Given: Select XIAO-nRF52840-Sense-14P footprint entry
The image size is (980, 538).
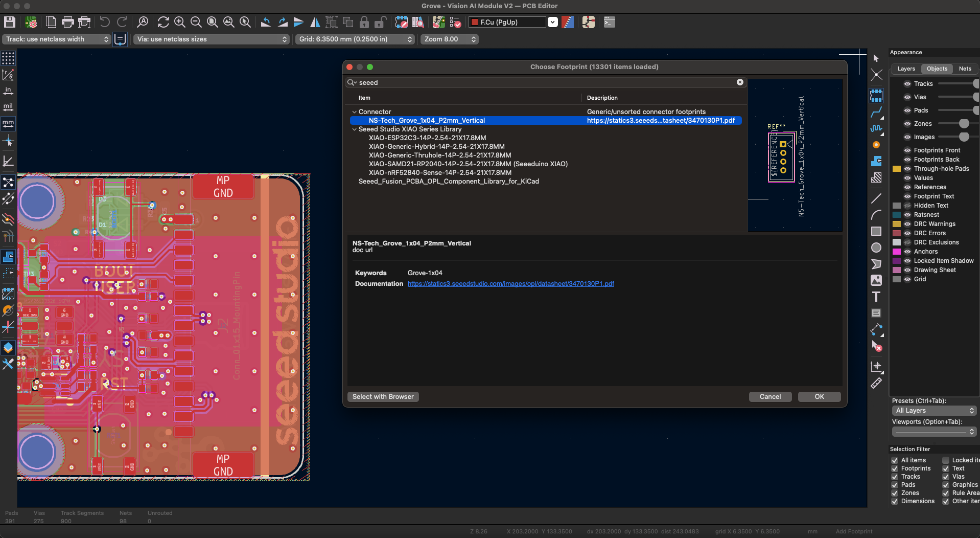Looking at the screenshot, I should point(440,173).
